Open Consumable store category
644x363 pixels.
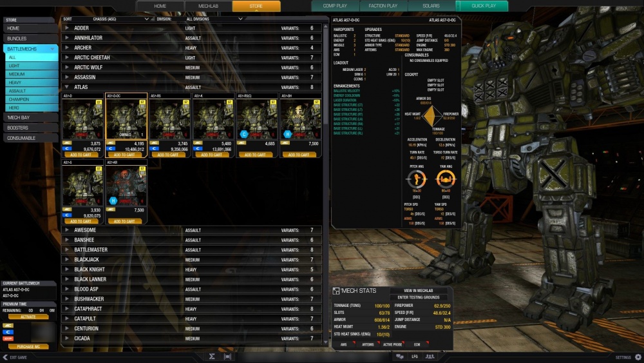point(31,138)
